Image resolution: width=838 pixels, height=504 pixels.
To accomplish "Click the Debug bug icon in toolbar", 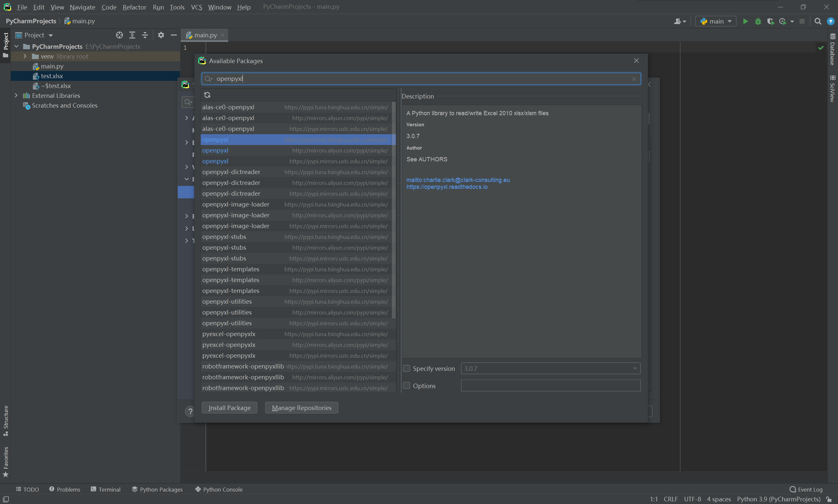I will tap(758, 21).
